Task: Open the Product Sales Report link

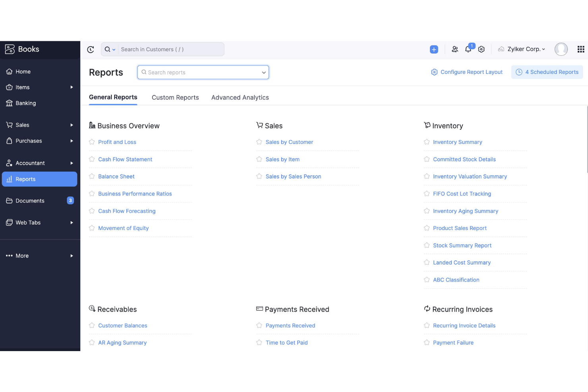Action: [x=460, y=228]
